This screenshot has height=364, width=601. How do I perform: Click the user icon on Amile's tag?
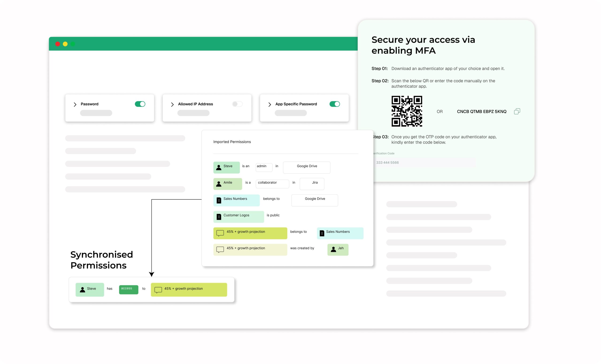coord(219,184)
